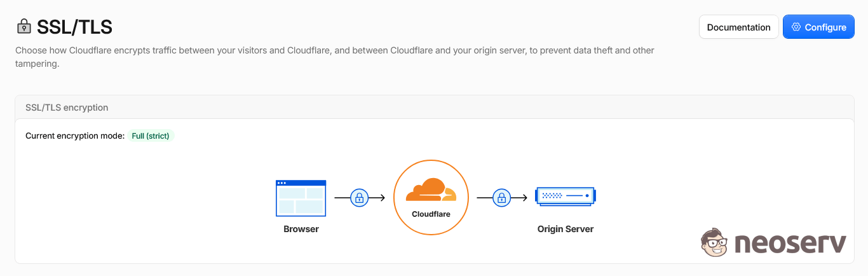
Task: Click lock icon between Cloudflare and Origin Server
Action: [x=501, y=198]
